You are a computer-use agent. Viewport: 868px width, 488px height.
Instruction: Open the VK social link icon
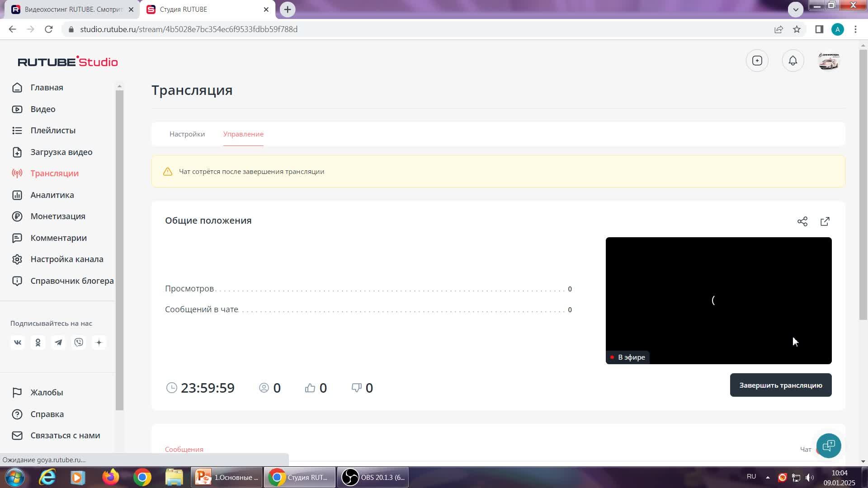pos(18,343)
